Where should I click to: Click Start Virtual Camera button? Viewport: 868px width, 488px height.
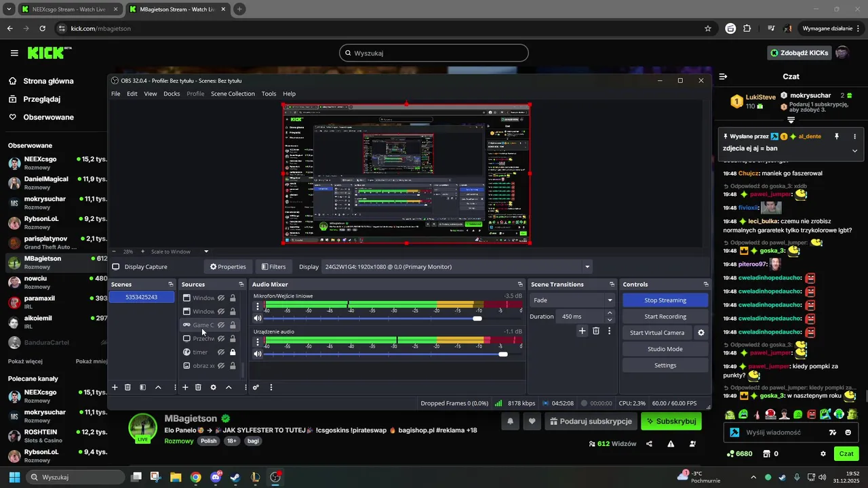tap(657, 333)
